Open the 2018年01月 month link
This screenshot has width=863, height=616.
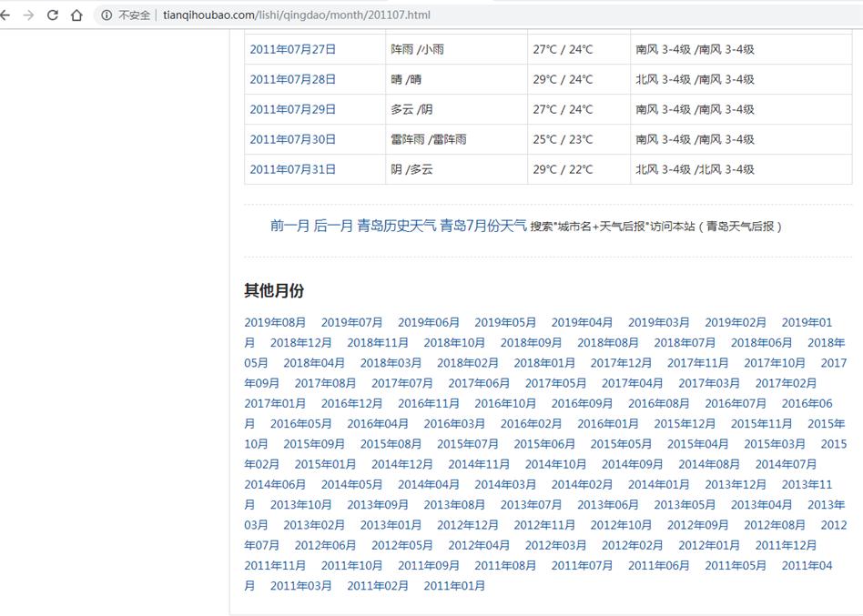click(544, 363)
